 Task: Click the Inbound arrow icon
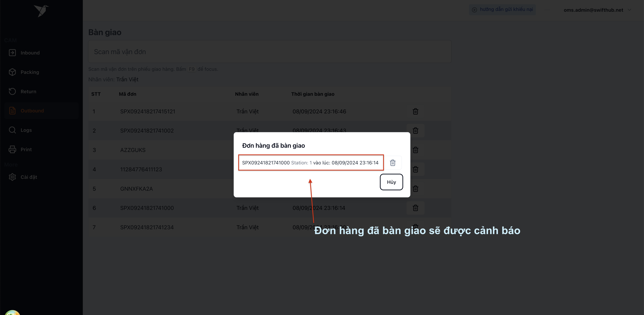point(12,53)
